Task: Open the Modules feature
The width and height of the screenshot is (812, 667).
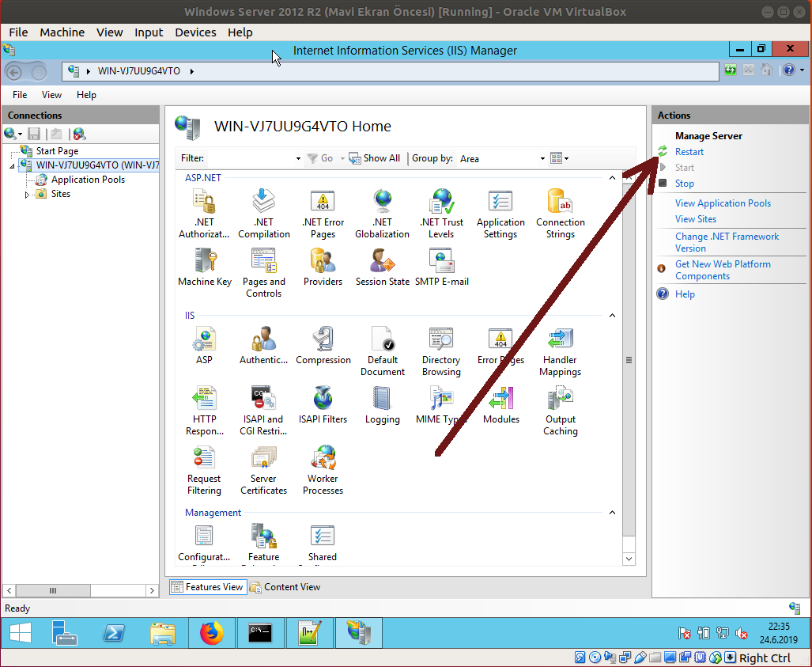Action: (500, 405)
